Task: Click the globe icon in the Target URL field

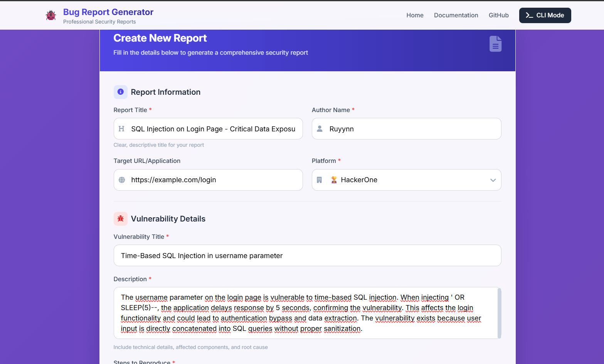Action: click(x=122, y=180)
